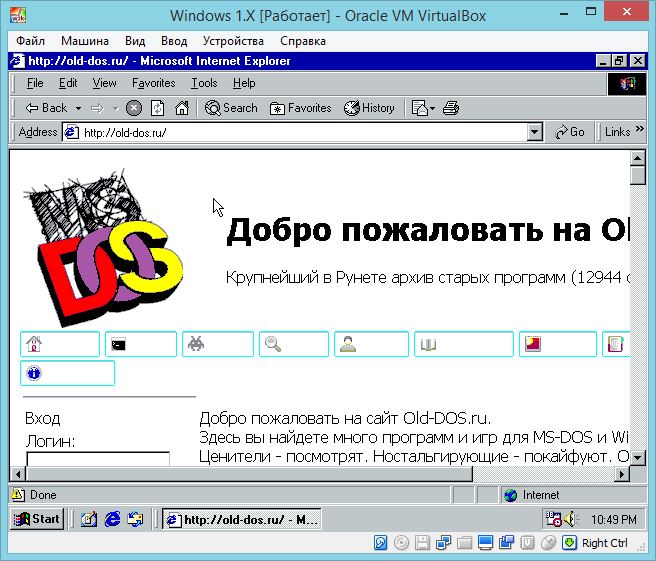This screenshot has width=656, height=561.
Task: Click the Start button
Action: point(37,519)
